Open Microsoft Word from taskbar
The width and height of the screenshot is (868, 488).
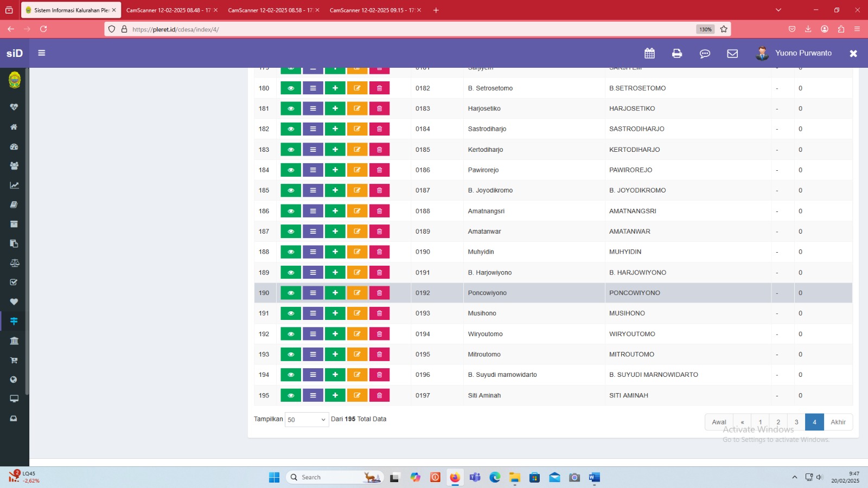(x=594, y=477)
